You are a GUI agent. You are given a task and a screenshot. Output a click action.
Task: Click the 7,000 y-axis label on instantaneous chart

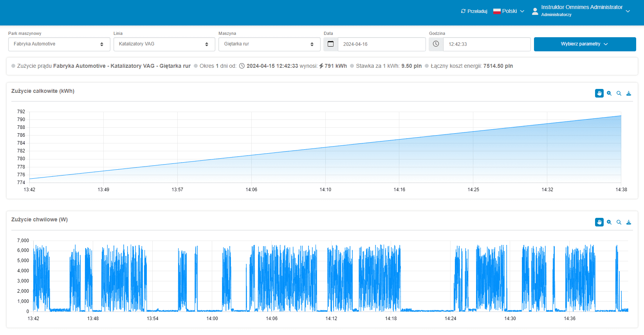click(x=23, y=241)
